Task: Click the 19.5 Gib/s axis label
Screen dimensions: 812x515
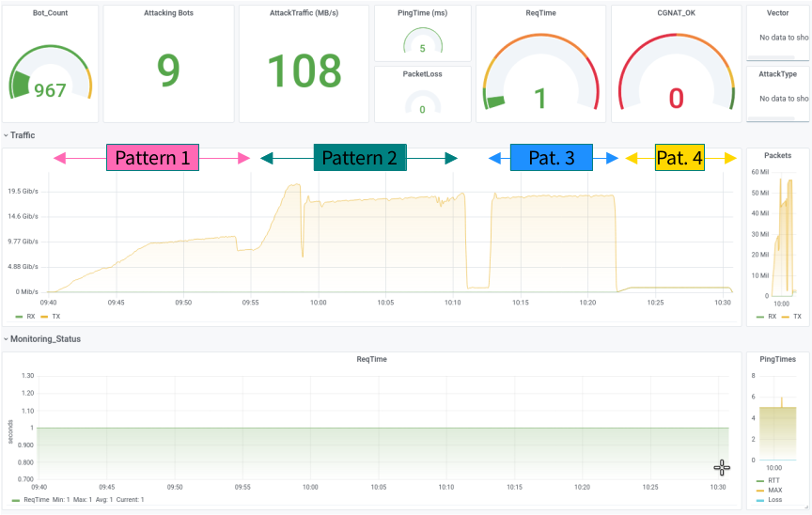Action: pyautogui.click(x=23, y=191)
